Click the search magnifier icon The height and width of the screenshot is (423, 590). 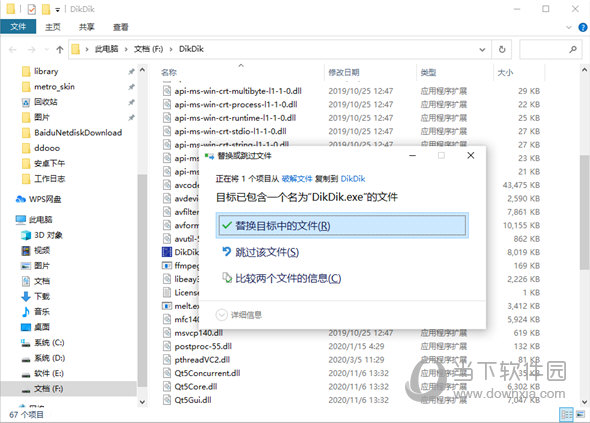tap(573, 49)
